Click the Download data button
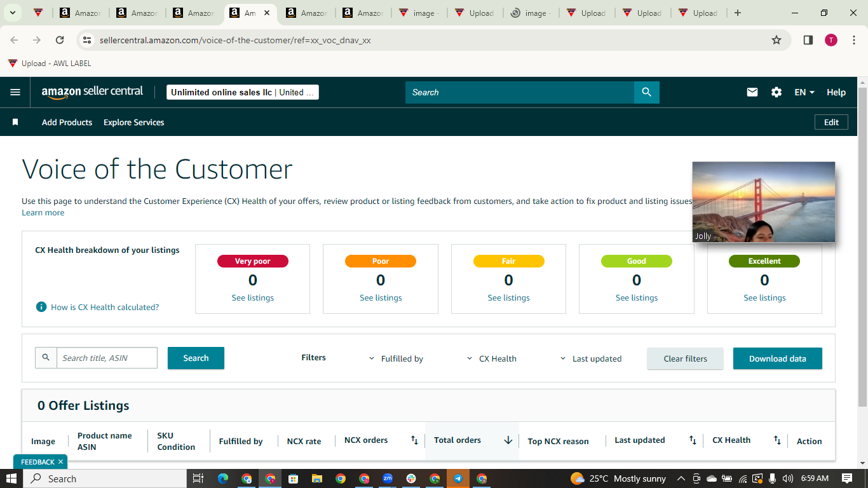Screen dimensions: 868x488 pyautogui.click(x=777, y=358)
